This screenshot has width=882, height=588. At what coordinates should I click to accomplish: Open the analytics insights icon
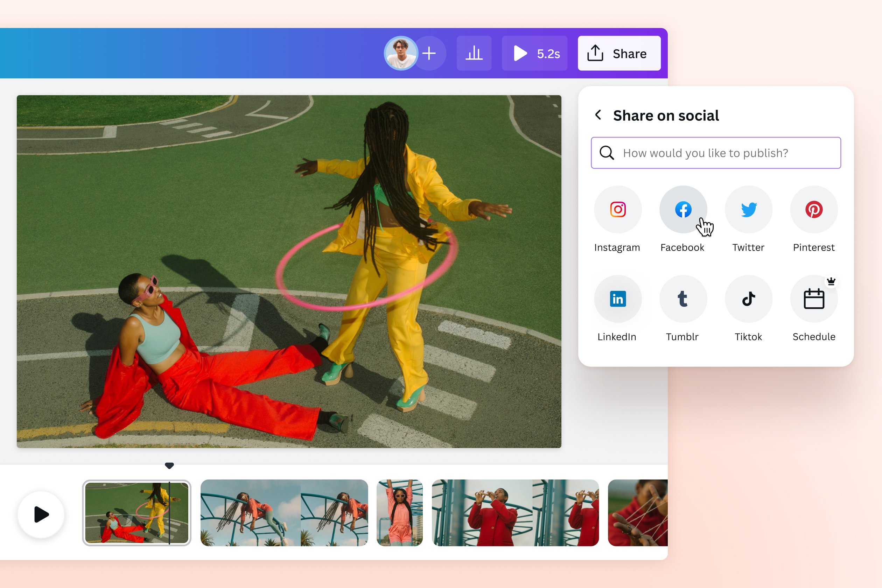click(474, 53)
